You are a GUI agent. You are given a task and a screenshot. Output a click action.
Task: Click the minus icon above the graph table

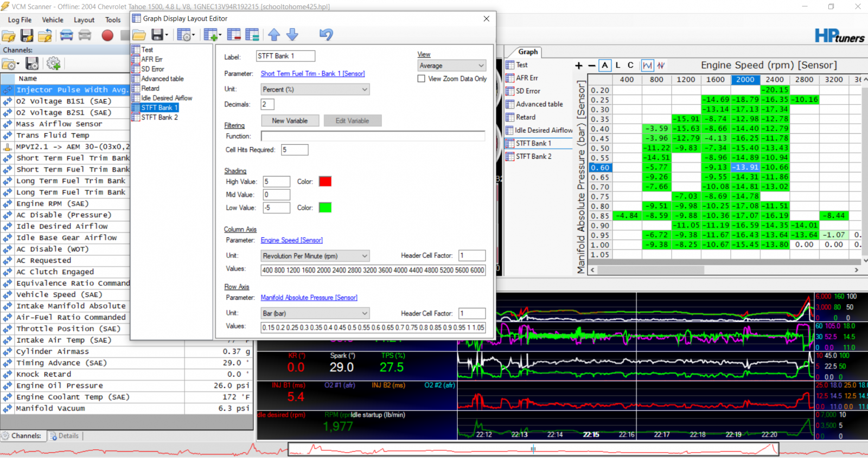click(591, 66)
